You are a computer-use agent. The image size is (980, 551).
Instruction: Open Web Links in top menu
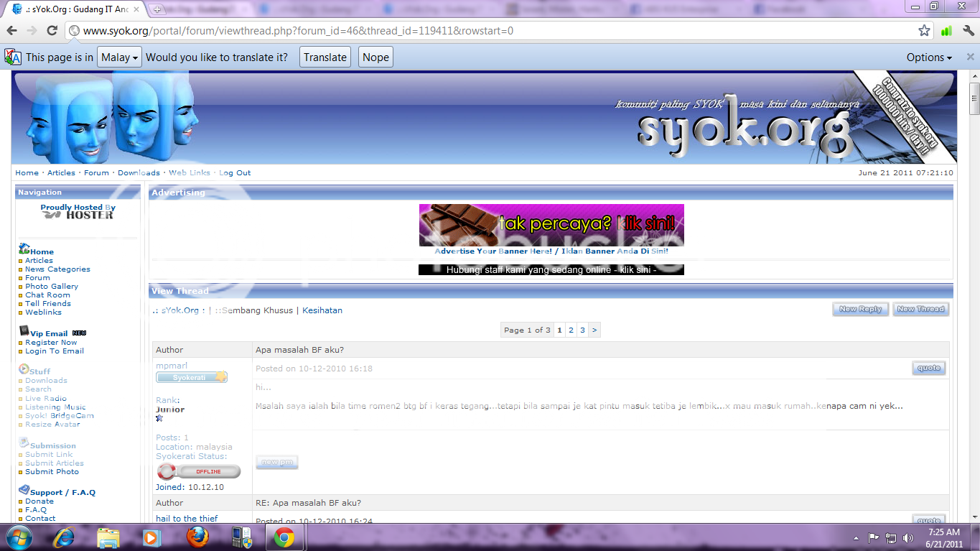tap(190, 172)
